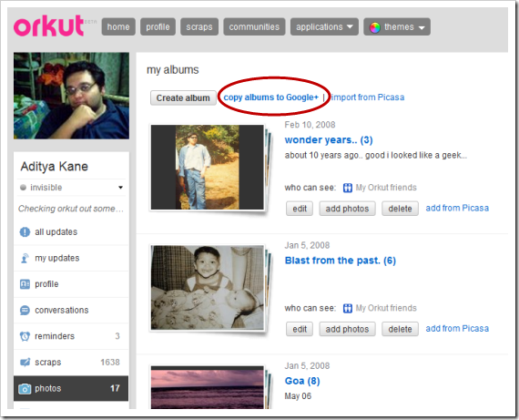Click friends icon for wonder years album

coord(347,188)
